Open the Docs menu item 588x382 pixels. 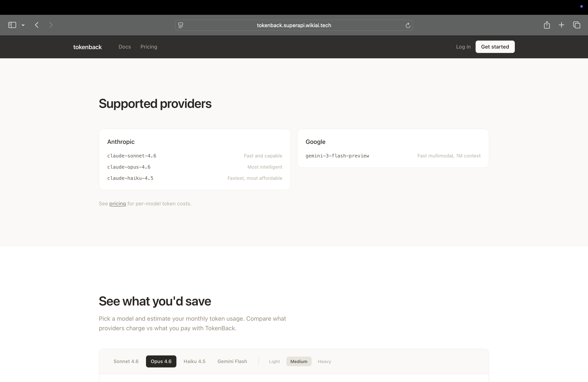point(125,47)
